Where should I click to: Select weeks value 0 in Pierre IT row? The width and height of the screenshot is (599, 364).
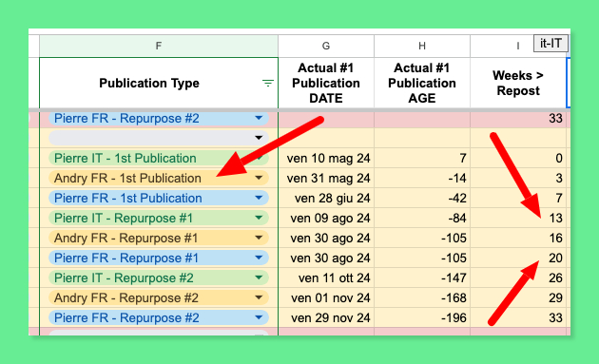[x=517, y=158]
